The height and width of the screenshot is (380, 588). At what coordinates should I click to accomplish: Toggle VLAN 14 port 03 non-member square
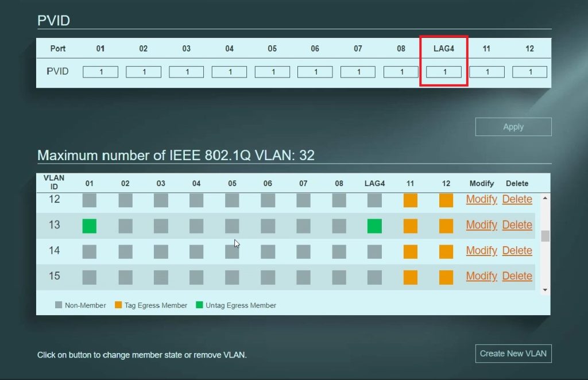(161, 252)
